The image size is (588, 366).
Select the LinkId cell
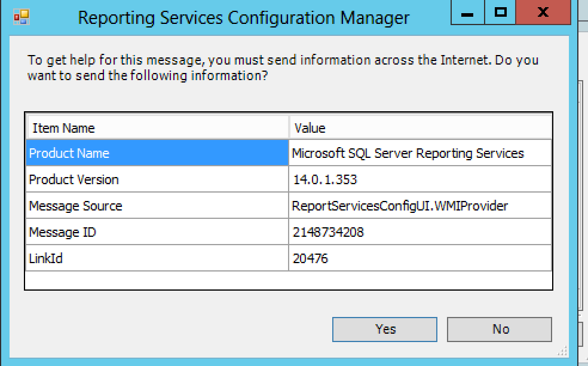coord(157,258)
